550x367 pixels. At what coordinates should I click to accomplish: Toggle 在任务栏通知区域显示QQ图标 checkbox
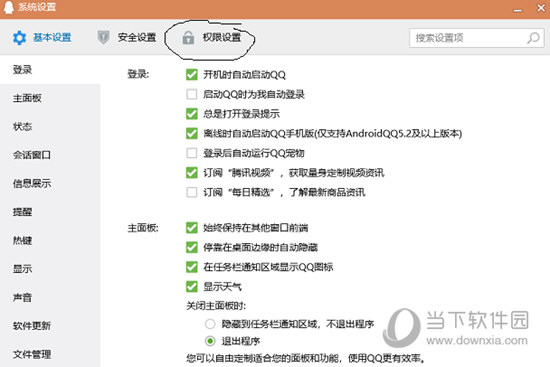[x=192, y=267]
